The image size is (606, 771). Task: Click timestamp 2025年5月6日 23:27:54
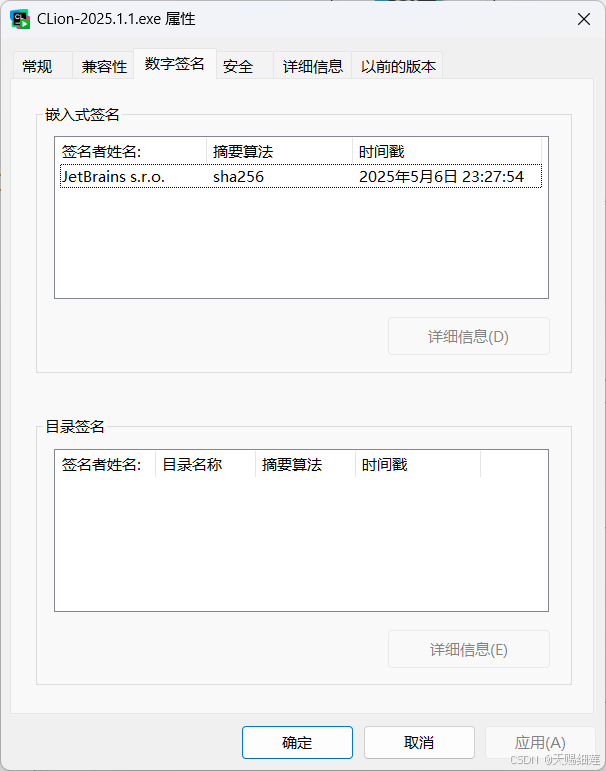coord(441,177)
